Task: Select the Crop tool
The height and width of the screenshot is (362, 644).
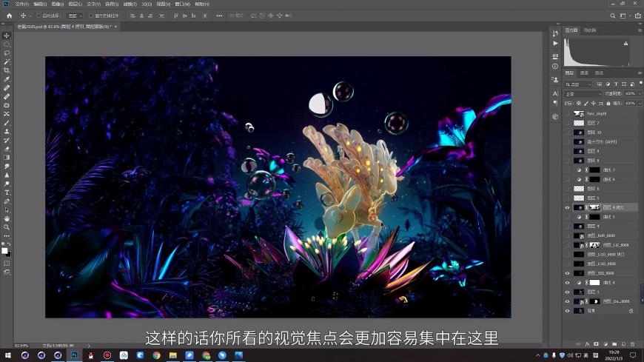Action: point(7,70)
